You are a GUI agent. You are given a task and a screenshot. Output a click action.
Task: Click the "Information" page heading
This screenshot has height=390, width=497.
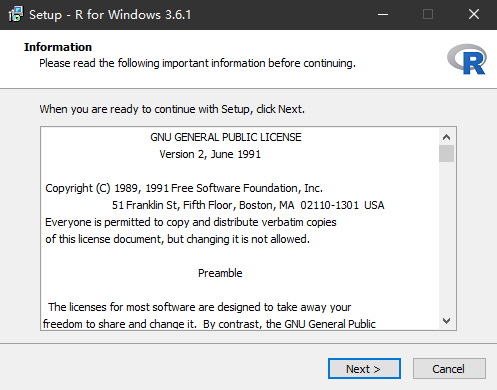click(x=58, y=47)
